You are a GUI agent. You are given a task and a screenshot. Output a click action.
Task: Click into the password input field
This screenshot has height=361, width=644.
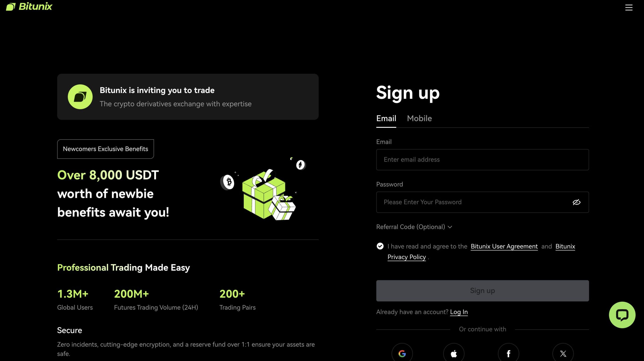pyautogui.click(x=473, y=202)
